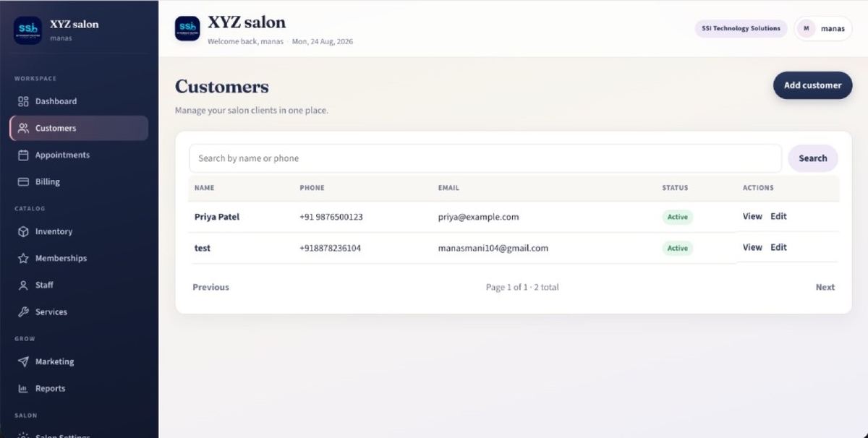Click Active status badge for test
The height and width of the screenshot is (438, 868).
coord(678,248)
